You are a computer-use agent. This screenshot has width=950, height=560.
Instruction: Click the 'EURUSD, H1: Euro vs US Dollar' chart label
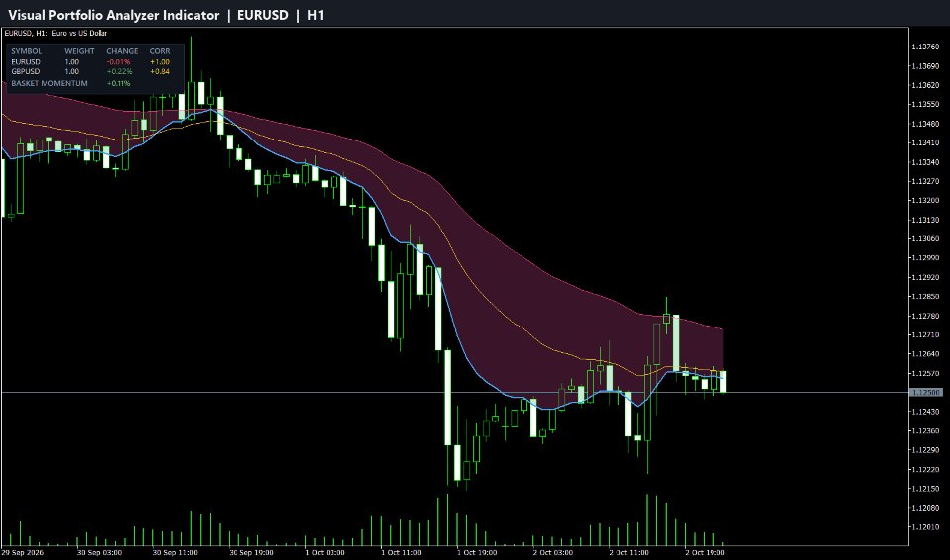(55, 33)
